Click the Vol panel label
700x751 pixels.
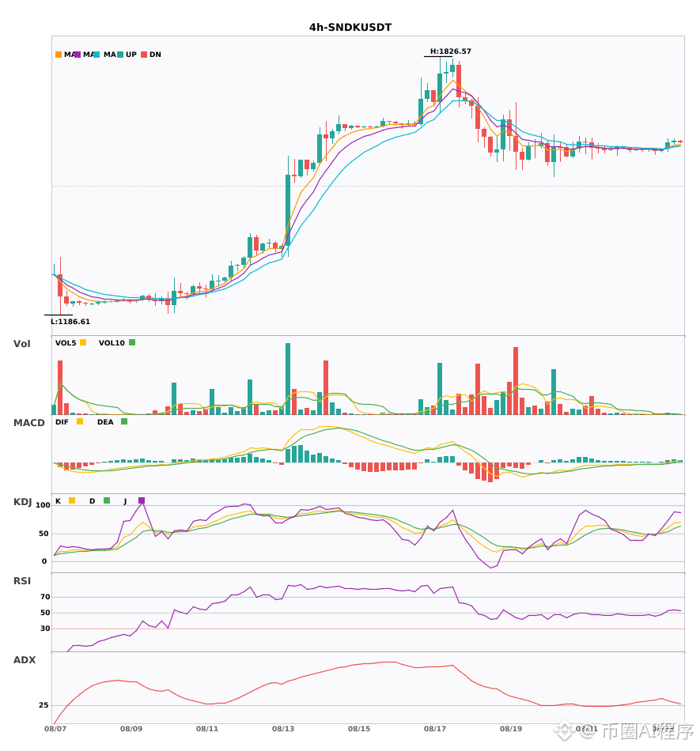21,344
